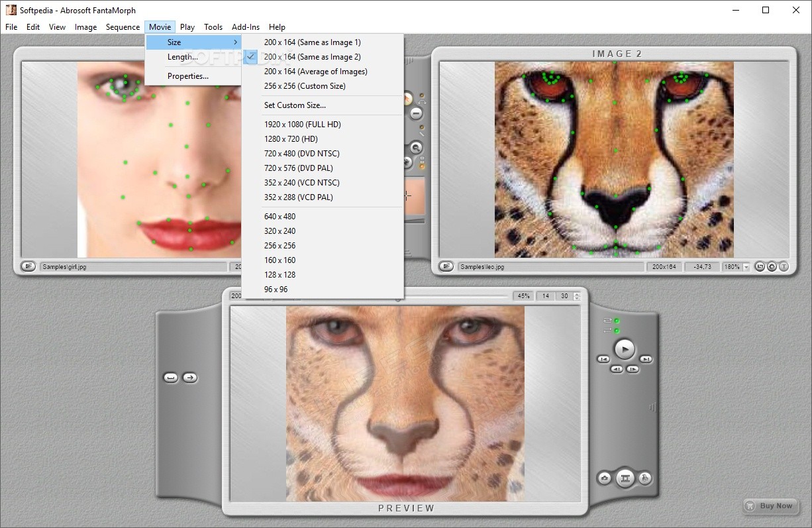812x528 pixels.
Task: Select checked 200 x 164 (Same as Image 2)
Action: pyautogui.click(x=323, y=57)
